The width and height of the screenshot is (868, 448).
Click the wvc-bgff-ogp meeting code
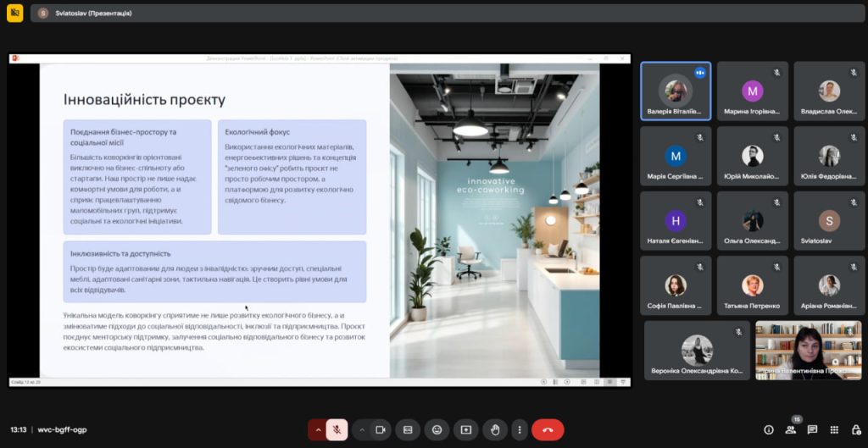[x=62, y=429]
